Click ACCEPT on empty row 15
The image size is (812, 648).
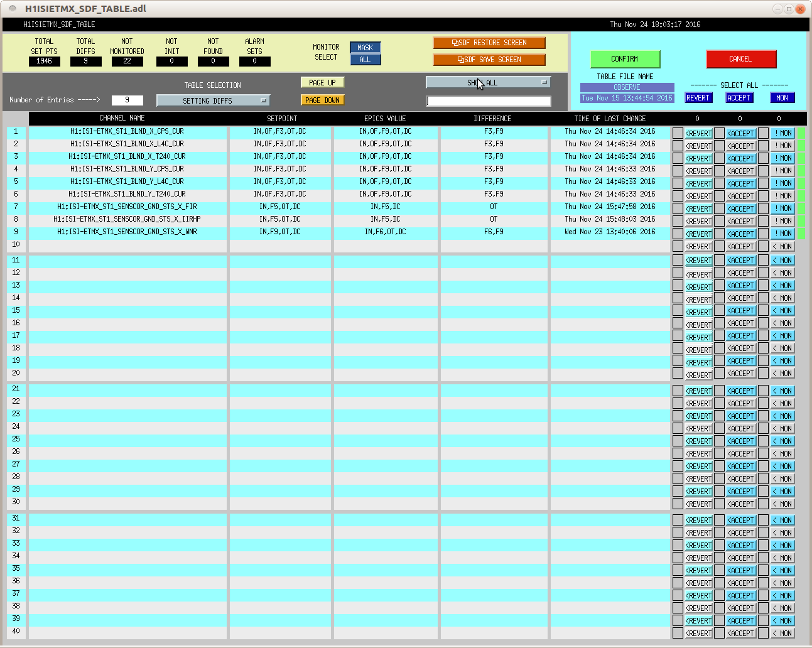pyautogui.click(x=741, y=311)
